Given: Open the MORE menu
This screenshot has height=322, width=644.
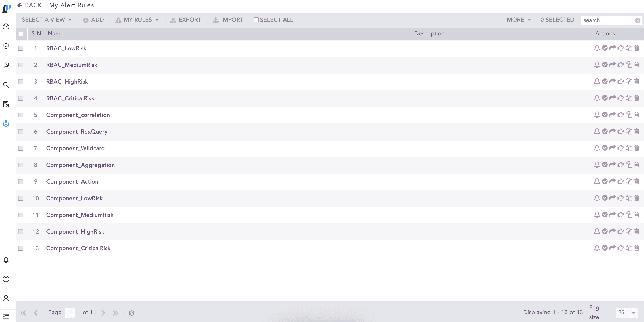Looking at the screenshot, I should pos(518,19).
